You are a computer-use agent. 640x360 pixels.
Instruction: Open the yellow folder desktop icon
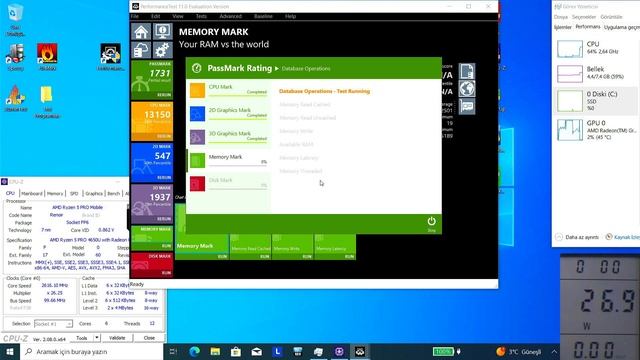point(47,101)
